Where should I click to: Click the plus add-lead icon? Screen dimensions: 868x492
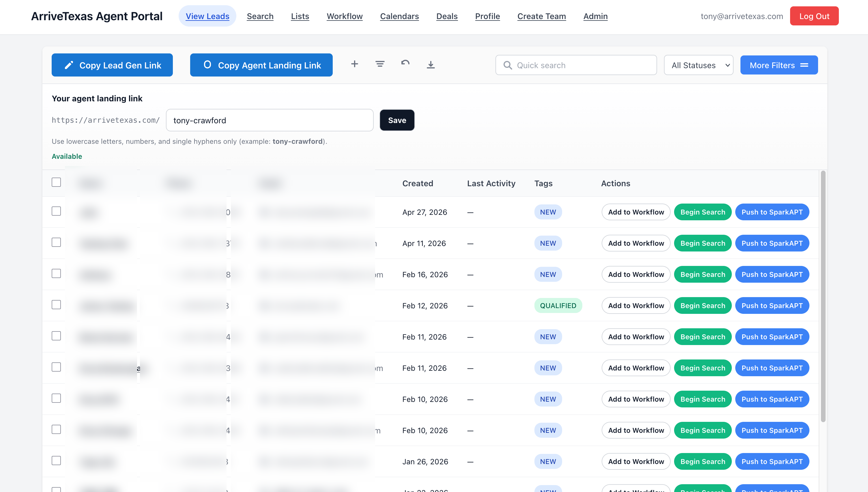[x=354, y=64]
